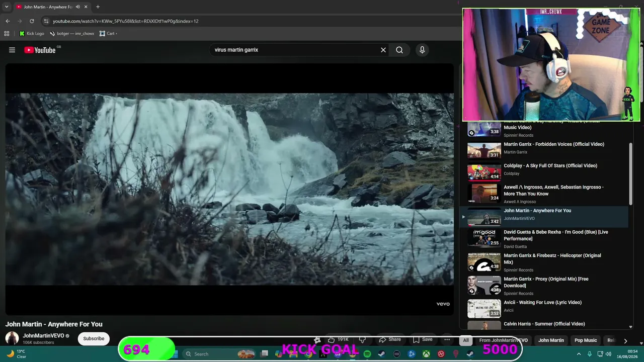Mute the tab via its speaker icon

[x=77, y=7]
